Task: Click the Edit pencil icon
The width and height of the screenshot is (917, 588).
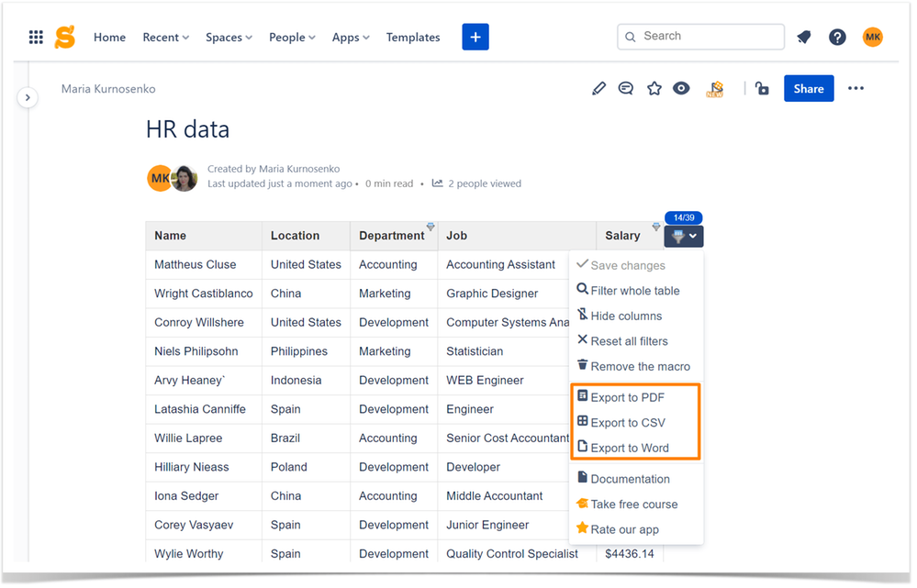Action: (598, 88)
